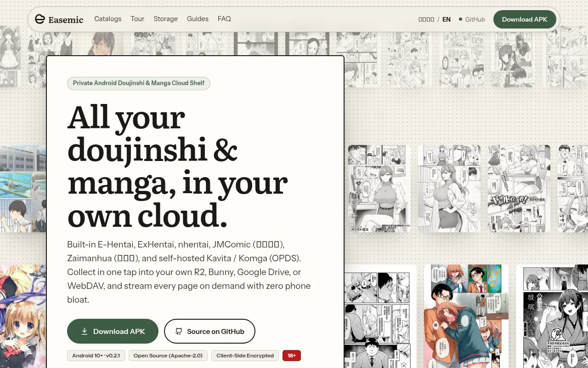
Task: Click the red 18+ badge
Action: tap(292, 356)
